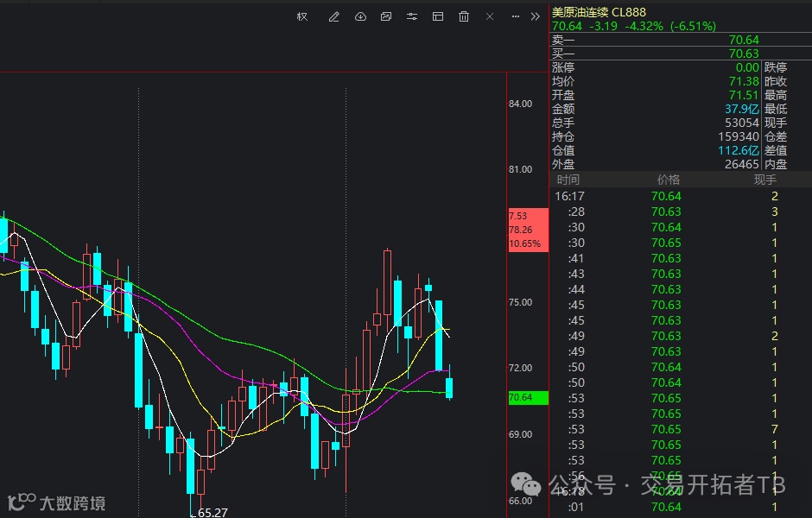
Task: Click the X icon in chart toolbar
Action: (x=490, y=16)
